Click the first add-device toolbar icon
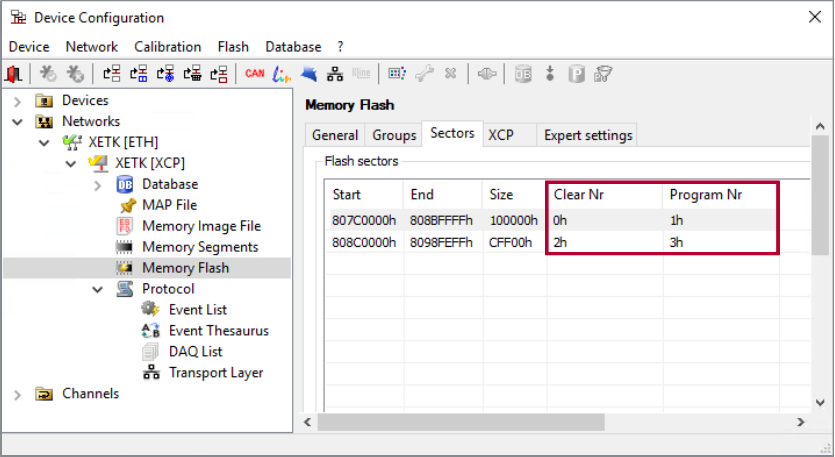This screenshot has width=835, height=457. (112, 74)
